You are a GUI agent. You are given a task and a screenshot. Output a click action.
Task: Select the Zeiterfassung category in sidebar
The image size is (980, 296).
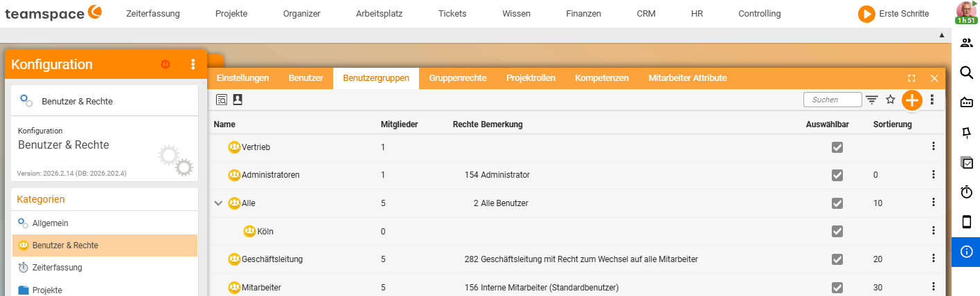pyautogui.click(x=105, y=267)
